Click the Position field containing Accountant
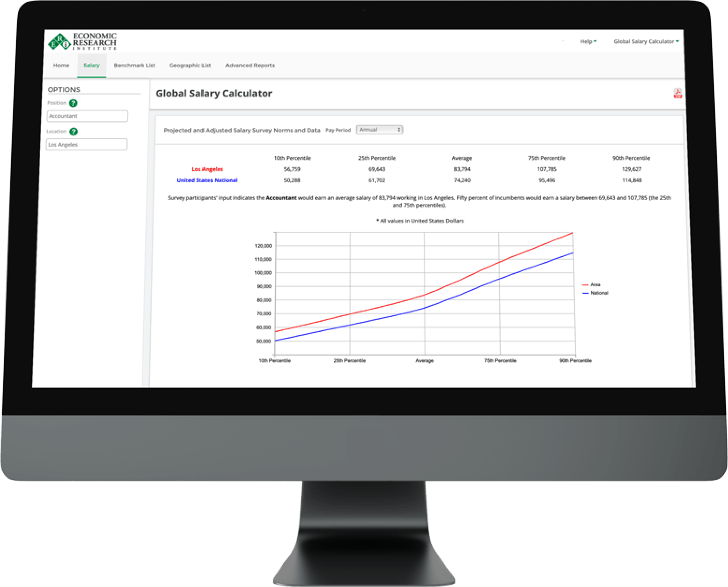This screenshot has height=587, width=728. [x=87, y=116]
